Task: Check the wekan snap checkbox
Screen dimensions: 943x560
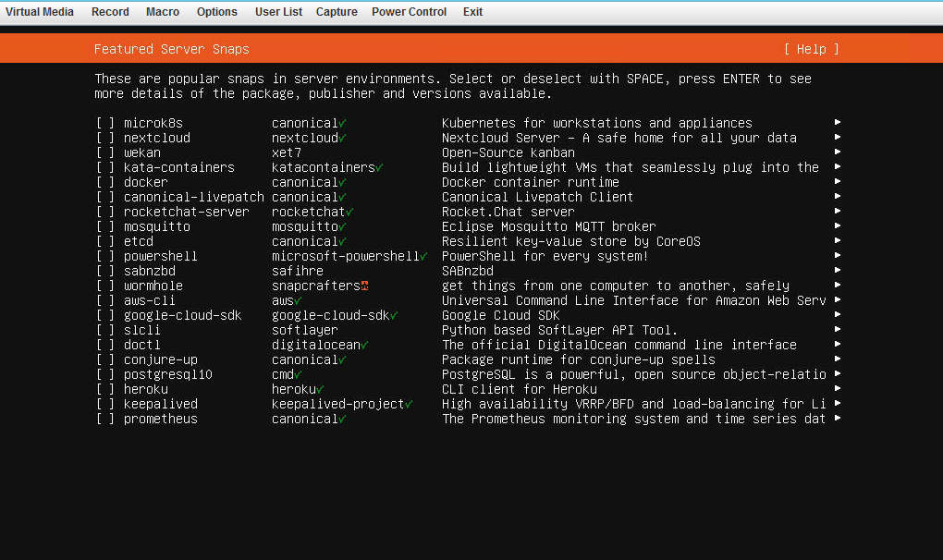Action: click(105, 152)
